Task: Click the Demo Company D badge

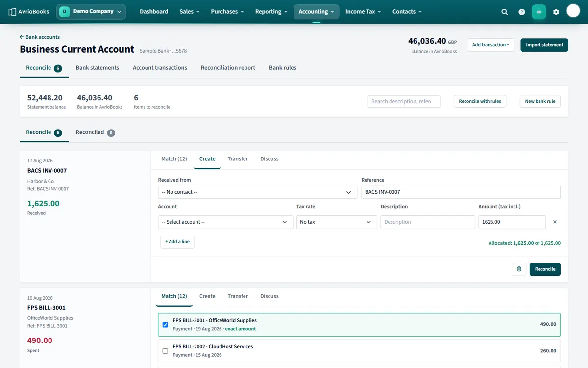Action: (x=65, y=11)
